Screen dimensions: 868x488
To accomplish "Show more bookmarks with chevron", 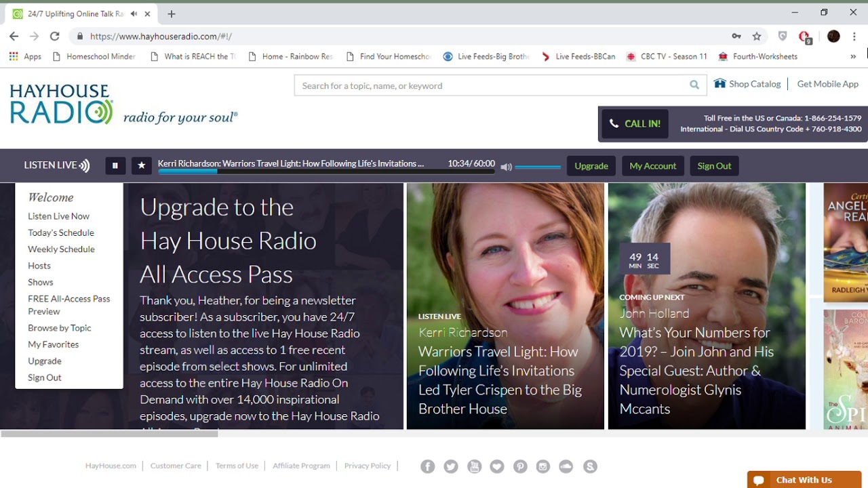I will 853,57.
